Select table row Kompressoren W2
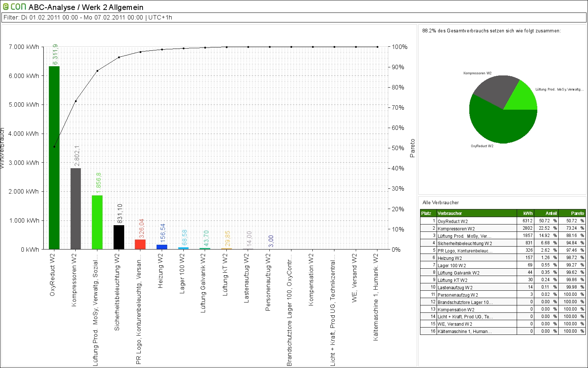The image size is (588, 368). (503, 228)
